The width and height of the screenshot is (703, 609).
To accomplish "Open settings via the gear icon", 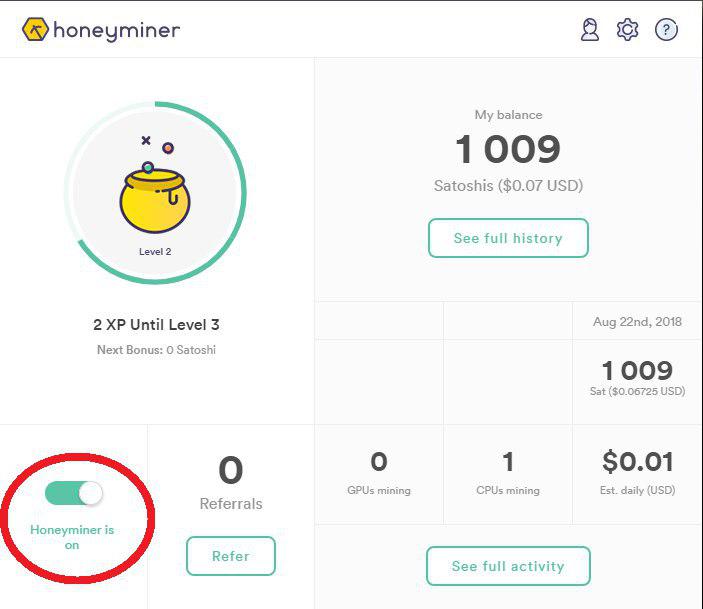I will [x=627, y=30].
